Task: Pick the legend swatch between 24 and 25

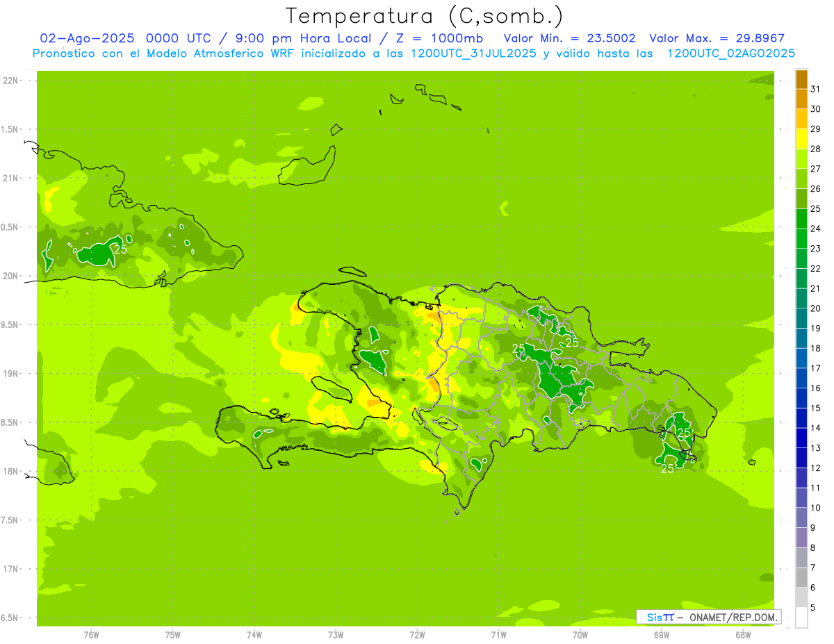Action: 801,219
